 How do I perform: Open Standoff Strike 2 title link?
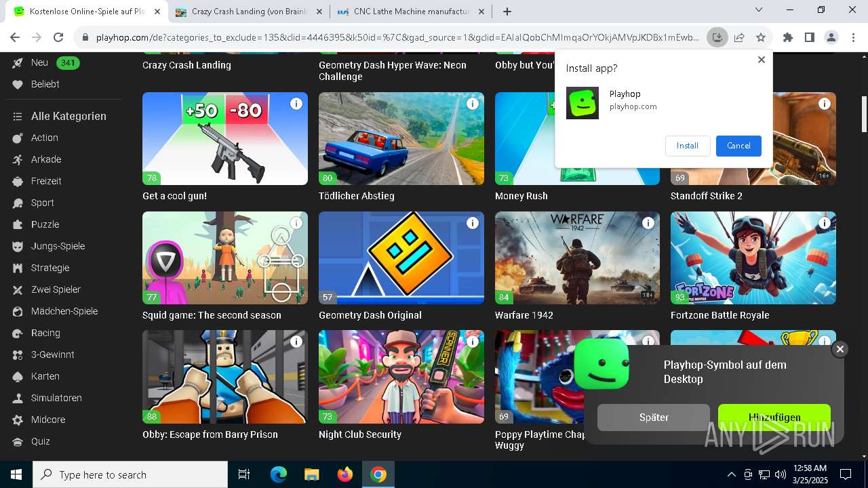click(707, 196)
